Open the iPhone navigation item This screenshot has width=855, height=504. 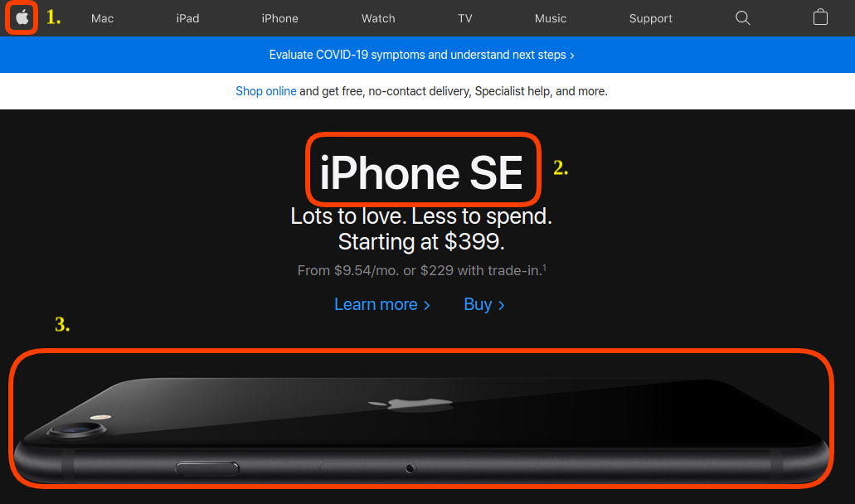(279, 18)
